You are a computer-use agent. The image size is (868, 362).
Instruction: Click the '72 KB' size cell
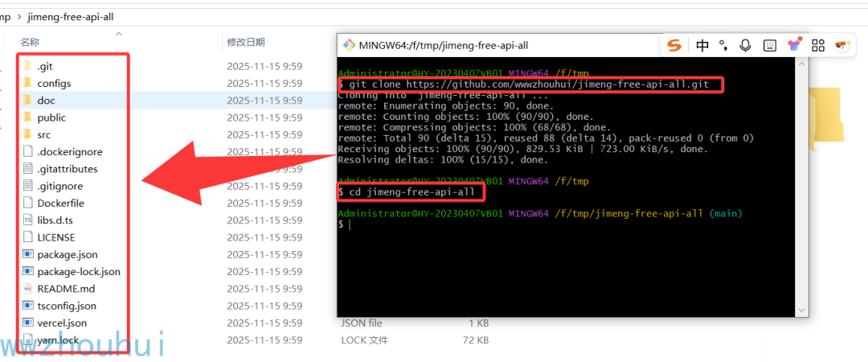pyautogui.click(x=476, y=339)
